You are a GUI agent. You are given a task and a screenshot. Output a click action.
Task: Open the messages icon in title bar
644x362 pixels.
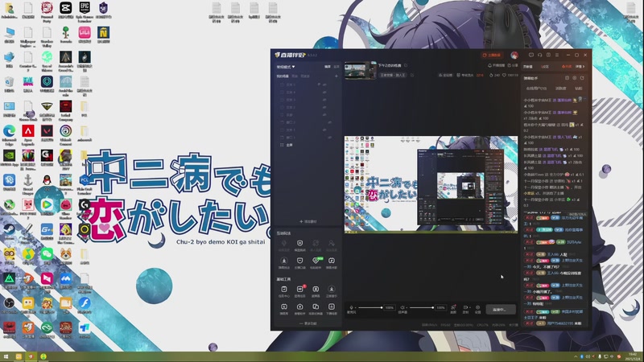531,55
